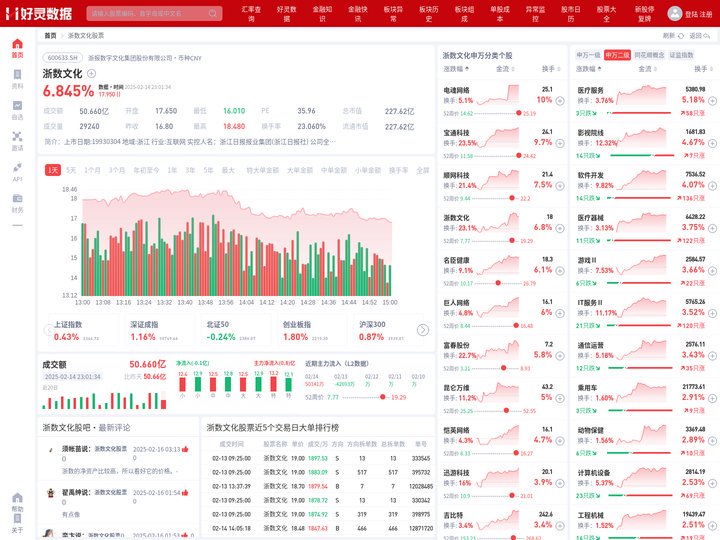Show previous indices with left arrow
The image size is (720, 540).
[48, 330]
